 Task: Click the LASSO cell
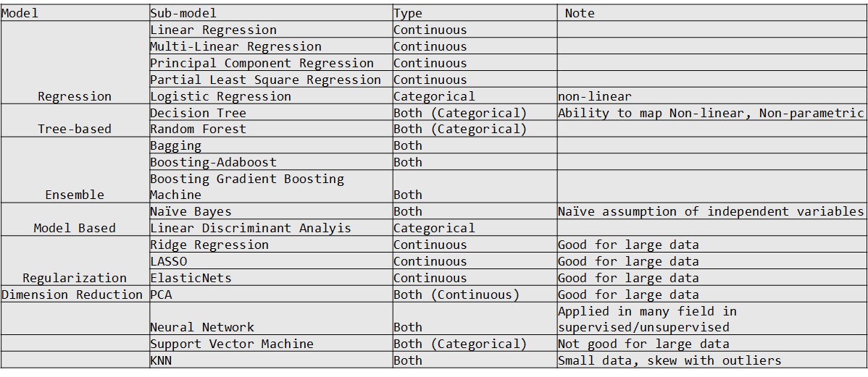click(x=271, y=261)
